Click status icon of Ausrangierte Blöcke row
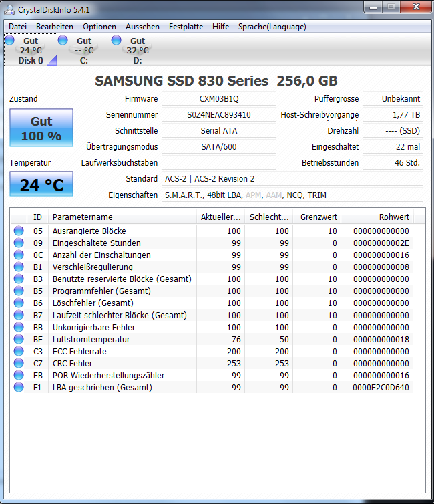The image size is (434, 504). 19,231
